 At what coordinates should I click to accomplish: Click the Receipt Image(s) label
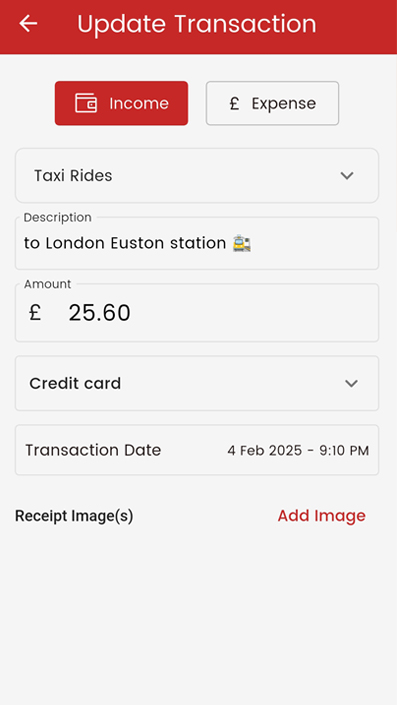pos(74,516)
